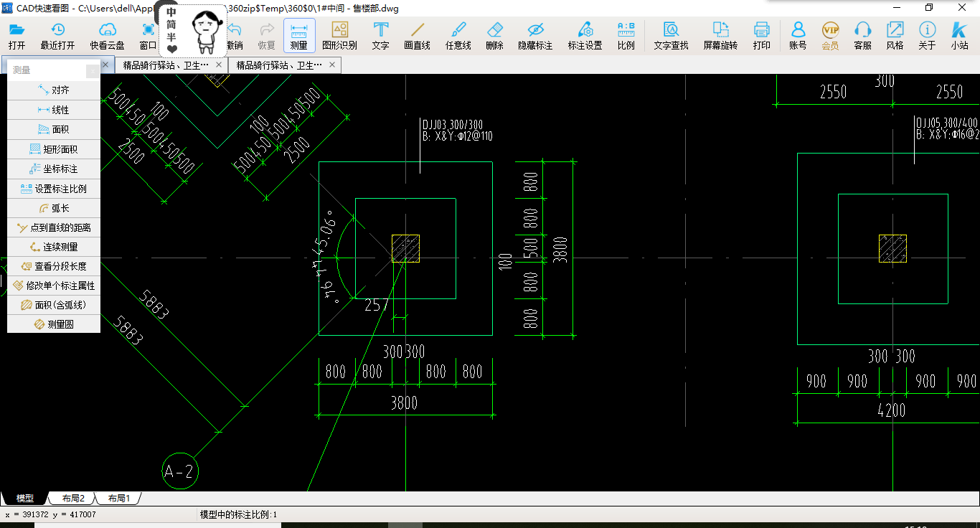Choose 坐标标注 coordinate annotation

point(54,169)
